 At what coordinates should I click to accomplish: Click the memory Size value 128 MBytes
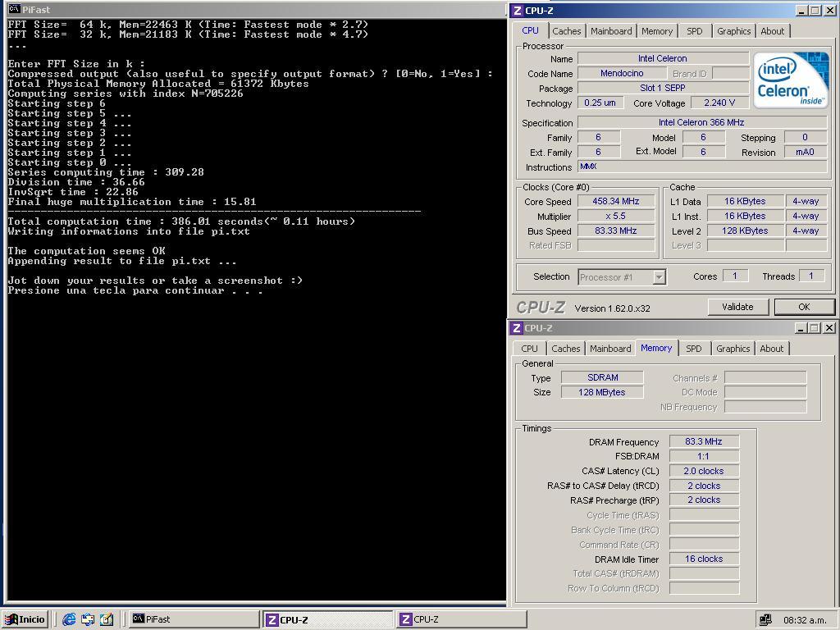602,392
